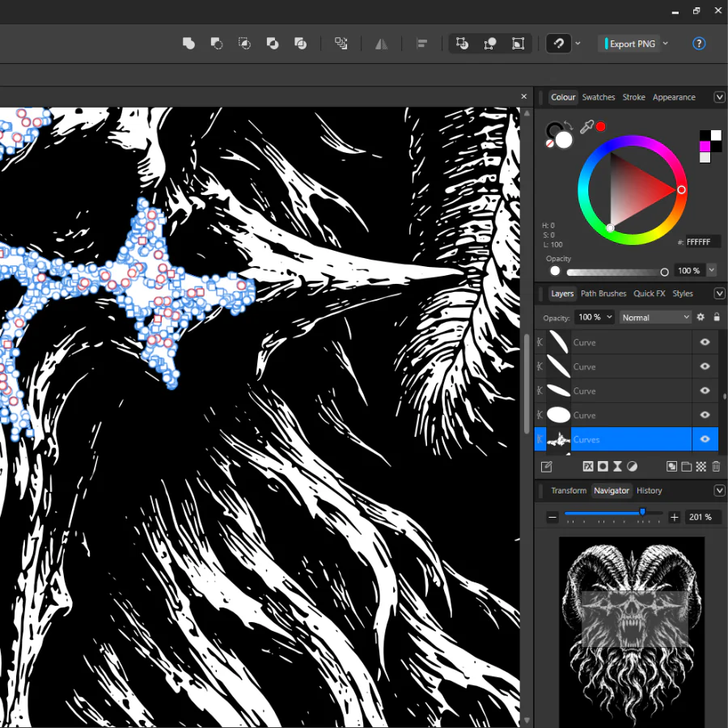Switch to the Appearance tab
Viewport: 728px width, 728px height.
point(674,97)
